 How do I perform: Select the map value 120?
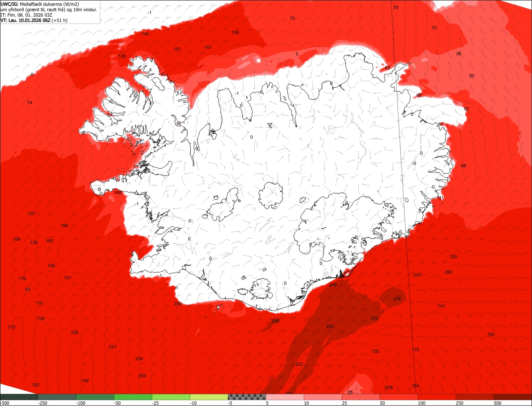coord(453,257)
